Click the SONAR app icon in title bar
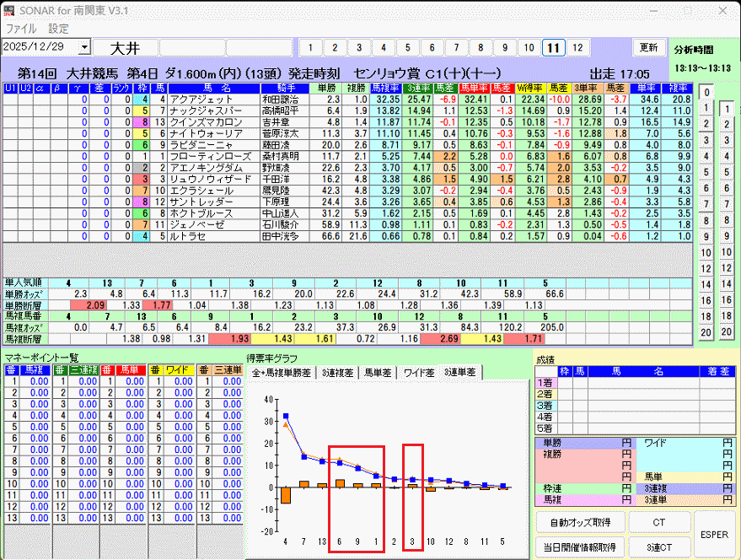Viewport: 741px width, 560px height. (9, 9)
